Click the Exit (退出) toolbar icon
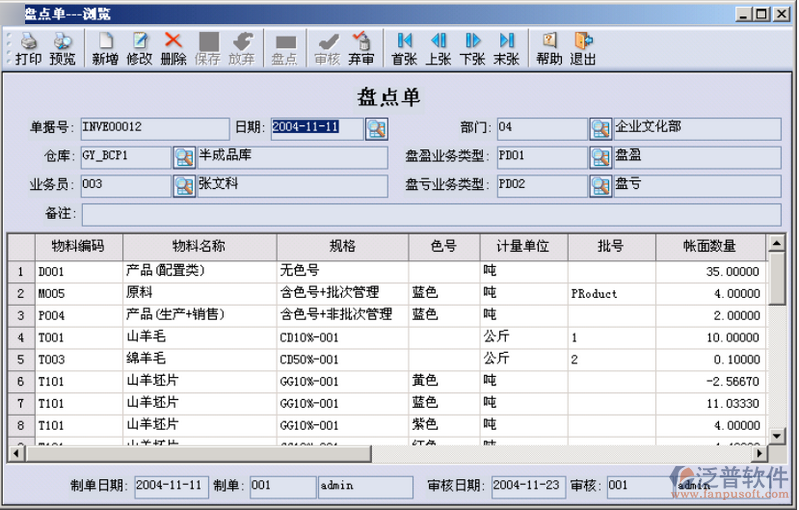 pos(583,47)
